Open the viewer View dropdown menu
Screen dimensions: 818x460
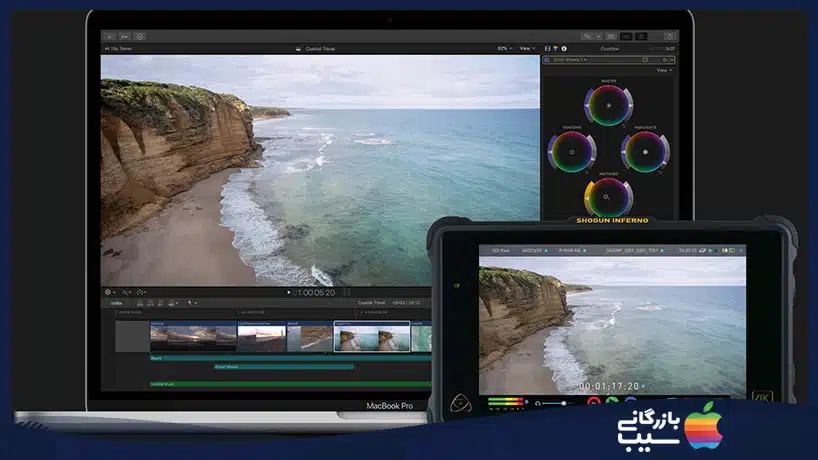click(x=527, y=47)
